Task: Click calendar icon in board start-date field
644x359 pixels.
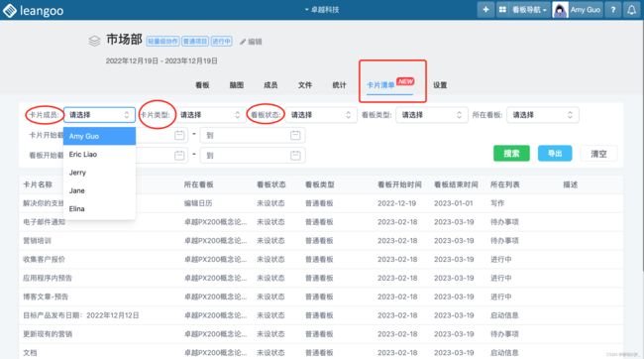Action: pyautogui.click(x=179, y=155)
